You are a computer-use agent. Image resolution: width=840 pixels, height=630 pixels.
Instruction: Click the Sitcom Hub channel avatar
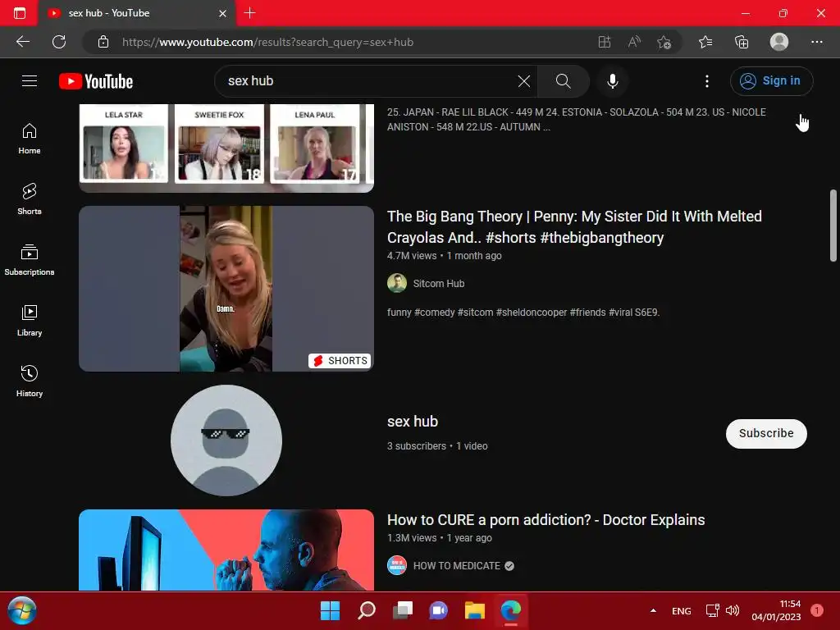click(397, 283)
